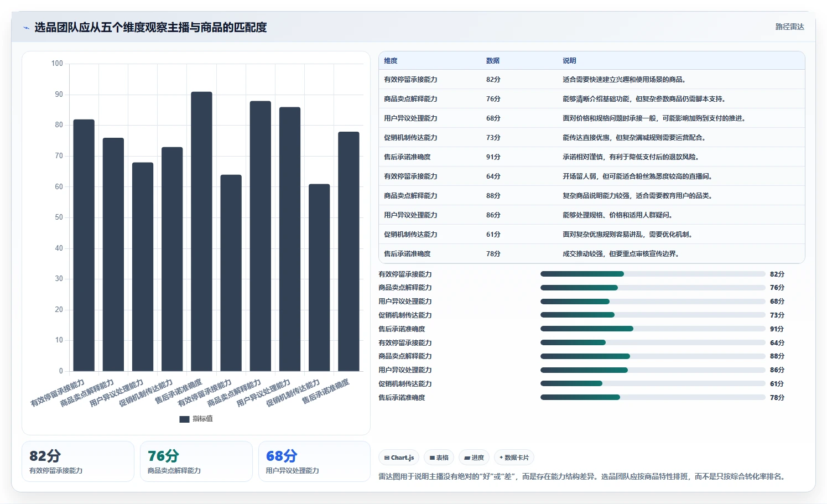Click the tallest chart bar at 91
This screenshot has height=504, width=827.
pos(201,231)
